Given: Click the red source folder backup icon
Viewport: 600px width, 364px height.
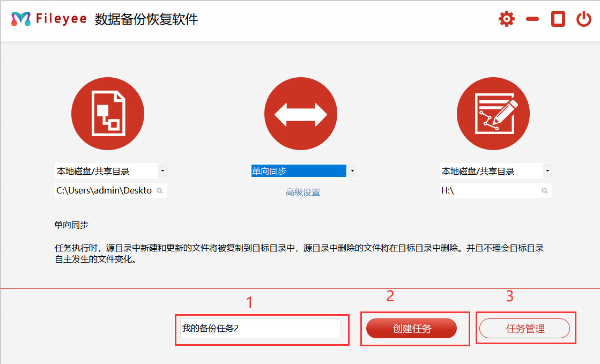Looking at the screenshot, I should click(108, 113).
